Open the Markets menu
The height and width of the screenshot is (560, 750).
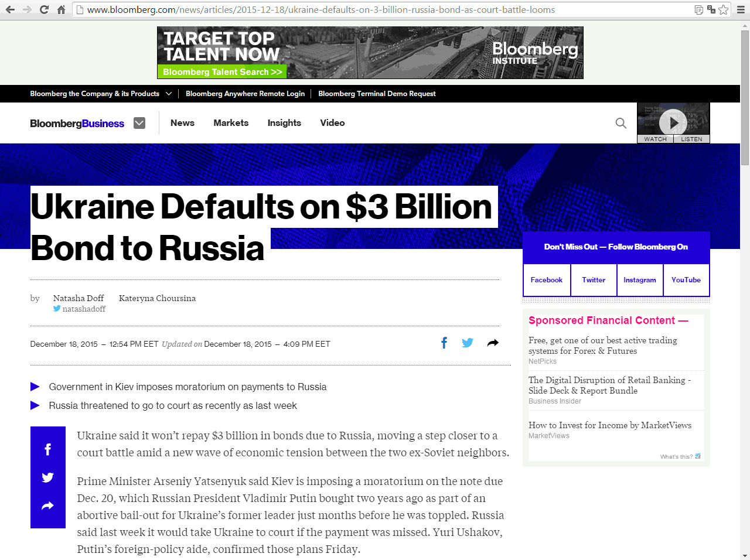[x=231, y=123]
